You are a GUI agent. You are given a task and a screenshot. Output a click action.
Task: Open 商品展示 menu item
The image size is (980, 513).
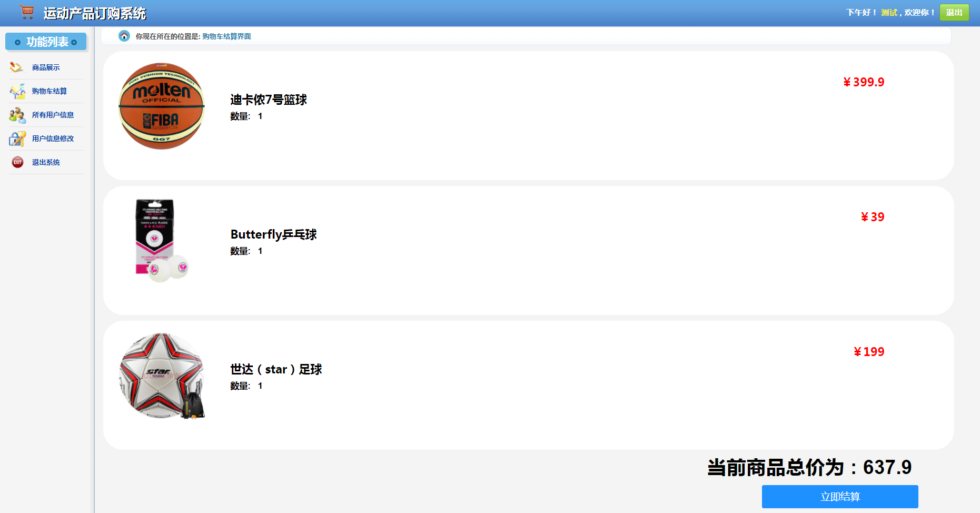pos(46,67)
